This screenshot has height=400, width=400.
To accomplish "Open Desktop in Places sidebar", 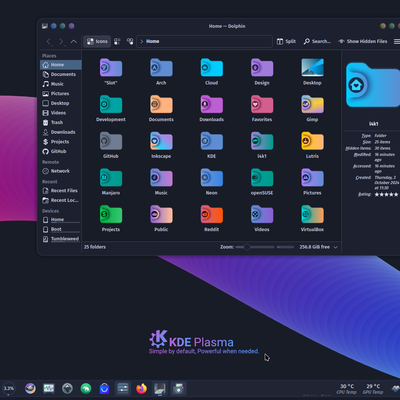I will click(61, 103).
